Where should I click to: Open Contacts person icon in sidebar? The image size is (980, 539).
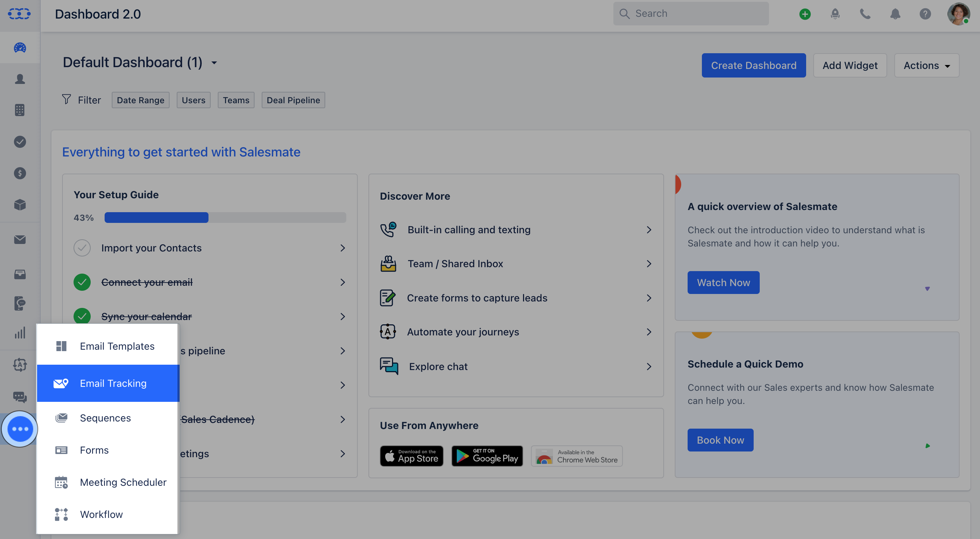pyautogui.click(x=20, y=79)
